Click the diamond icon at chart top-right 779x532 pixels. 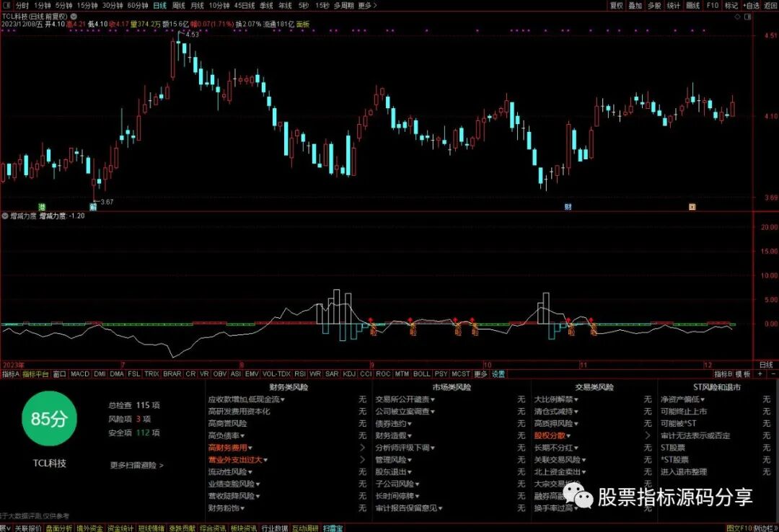pos(738,17)
